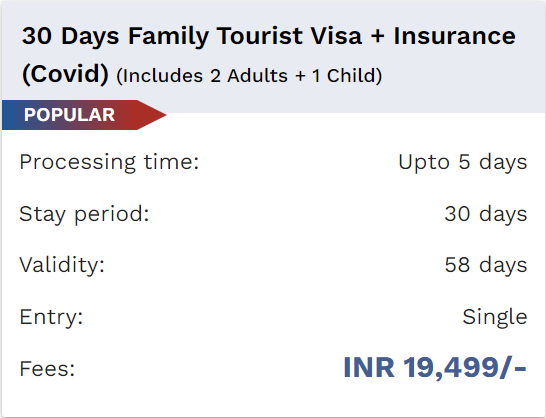Click the POPULAR ribbon badge
Image resolution: width=546 pixels, height=418 pixels.
[84, 115]
